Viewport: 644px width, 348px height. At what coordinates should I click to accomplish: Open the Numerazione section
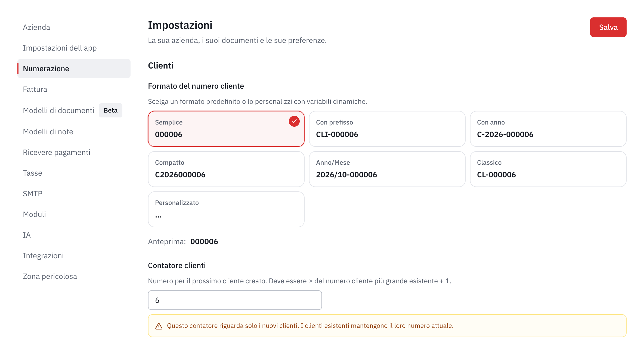click(x=74, y=69)
